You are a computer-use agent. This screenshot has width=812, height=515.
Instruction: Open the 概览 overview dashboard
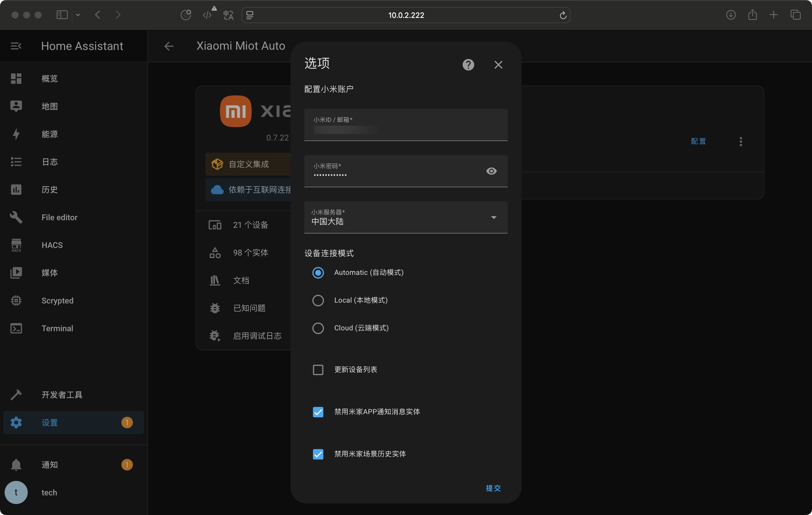(73, 79)
